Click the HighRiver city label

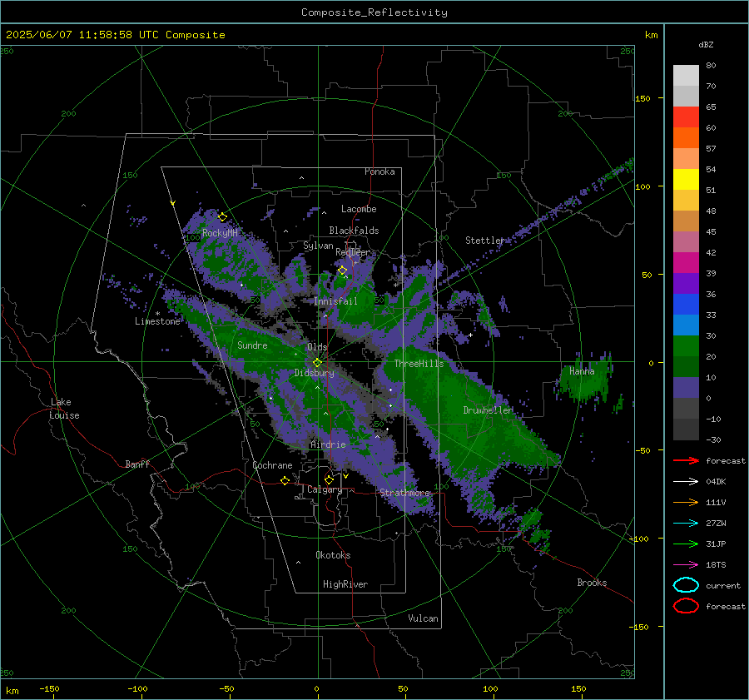[x=345, y=584]
